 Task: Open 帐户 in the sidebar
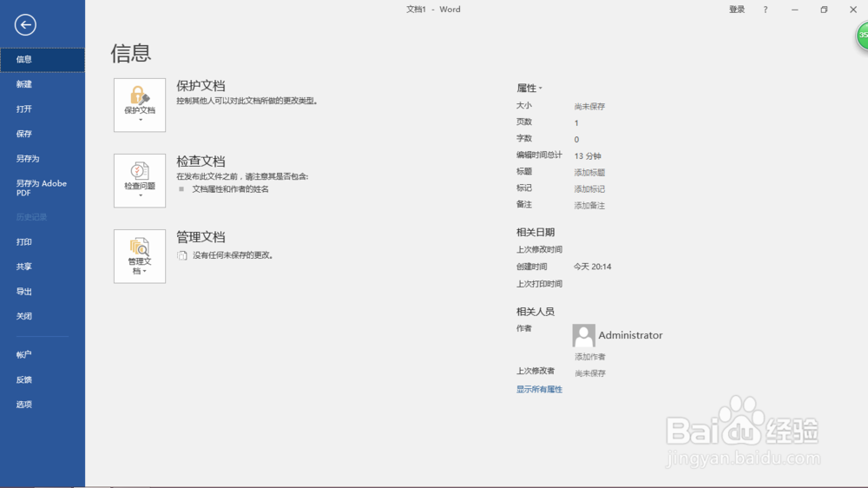43,355
